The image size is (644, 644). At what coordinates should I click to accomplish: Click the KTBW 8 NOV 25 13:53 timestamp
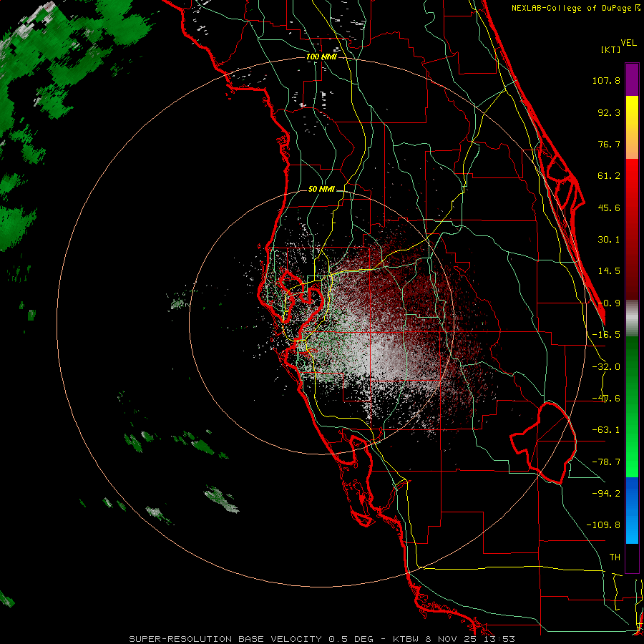pyautogui.click(x=454, y=639)
